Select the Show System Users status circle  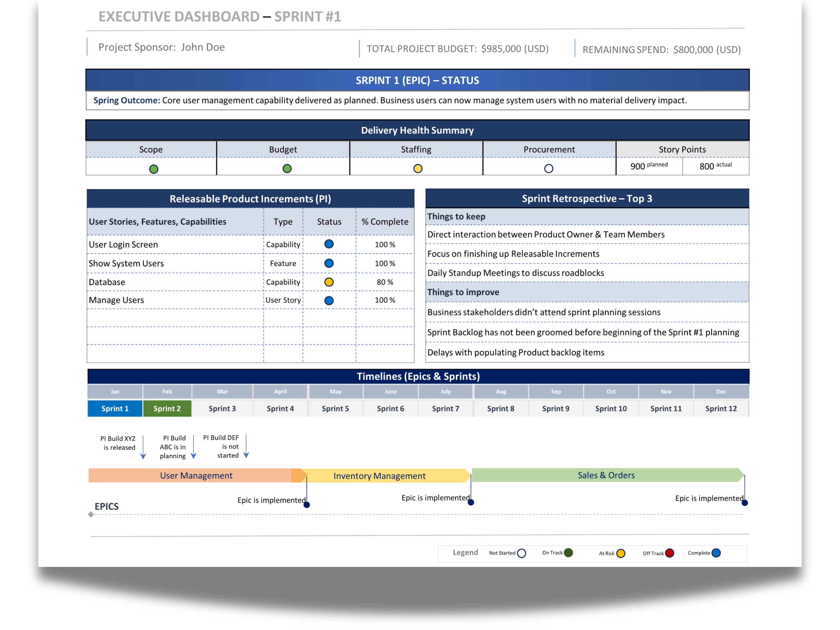(x=329, y=263)
